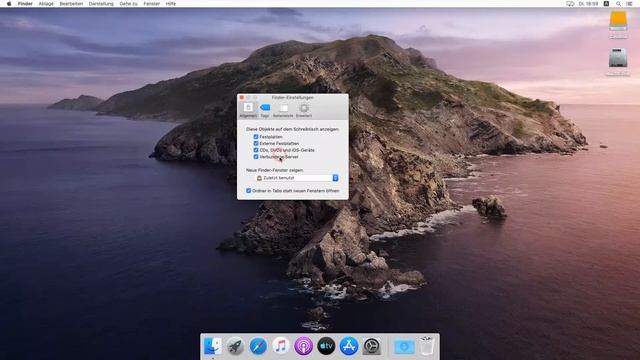Open the Music app in Dock
The image size is (640, 360).
(x=281, y=347)
